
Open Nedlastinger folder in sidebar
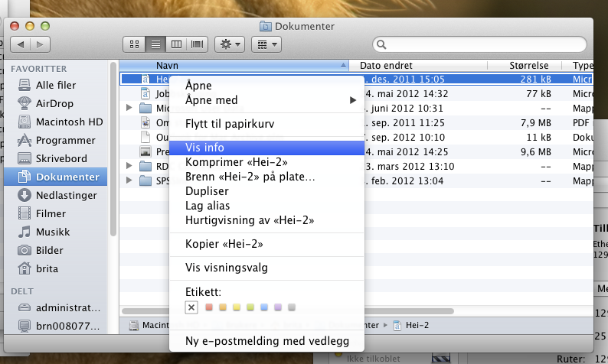tap(67, 195)
